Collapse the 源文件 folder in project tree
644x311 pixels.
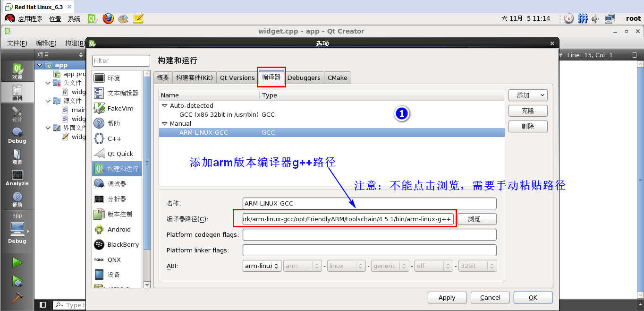coord(48,101)
